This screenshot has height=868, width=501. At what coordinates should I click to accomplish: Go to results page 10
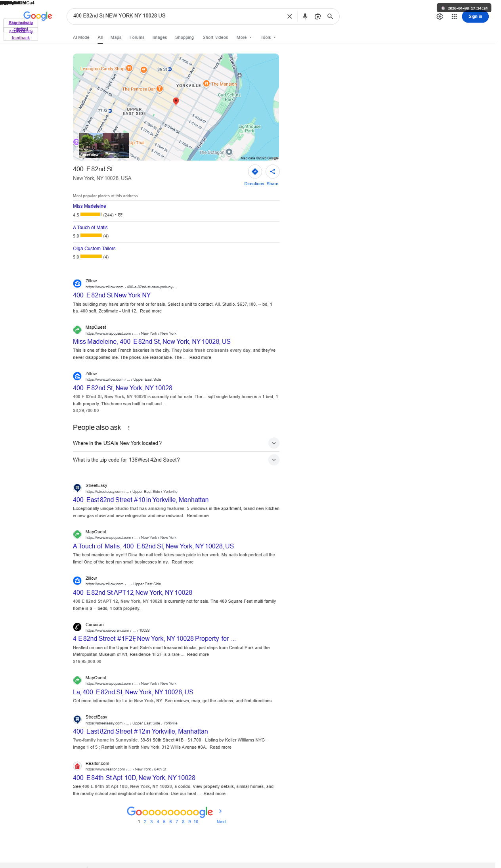point(196,822)
